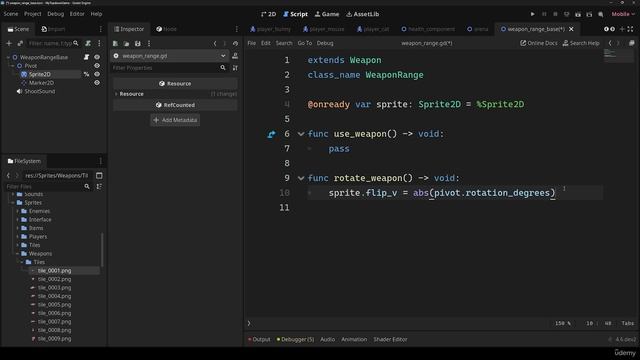The width and height of the screenshot is (640, 360).
Task: Open the Debug menu in top bar
Action: [56, 14]
